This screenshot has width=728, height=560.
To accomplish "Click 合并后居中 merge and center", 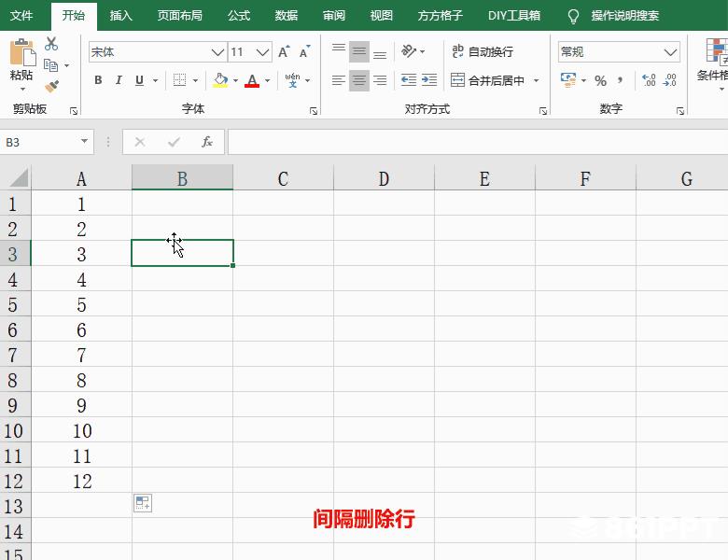I will pos(488,80).
